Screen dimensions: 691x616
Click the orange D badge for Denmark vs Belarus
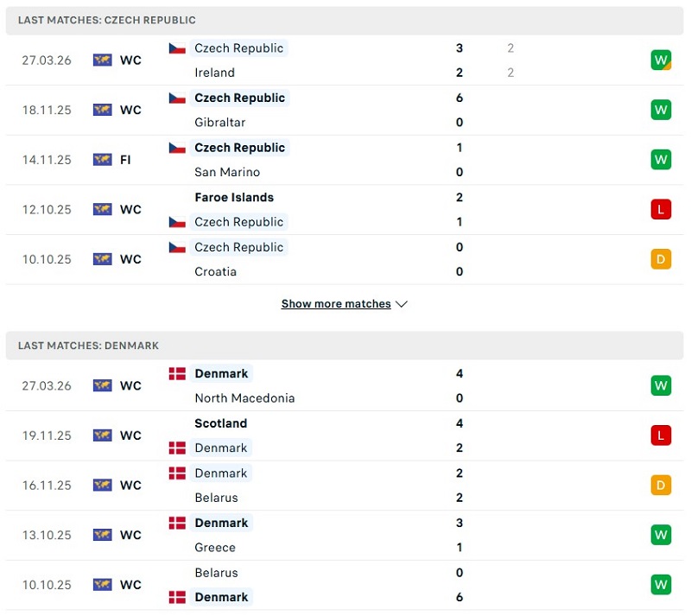(661, 486)
